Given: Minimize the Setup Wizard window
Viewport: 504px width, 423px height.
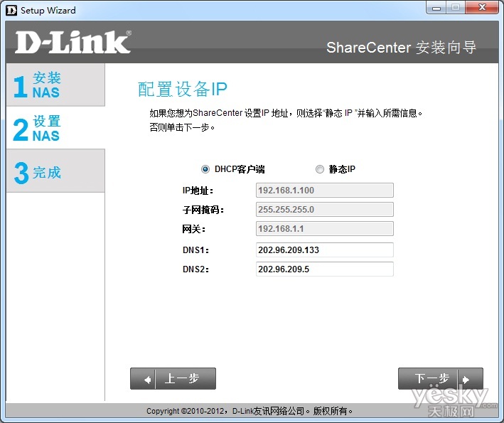Looking at the screenshot, I should 436,8.
